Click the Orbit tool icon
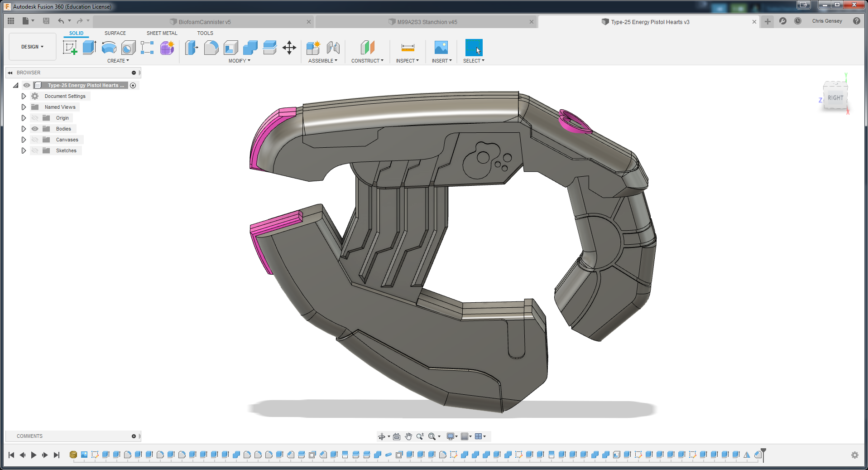 (x=382, y=436)
